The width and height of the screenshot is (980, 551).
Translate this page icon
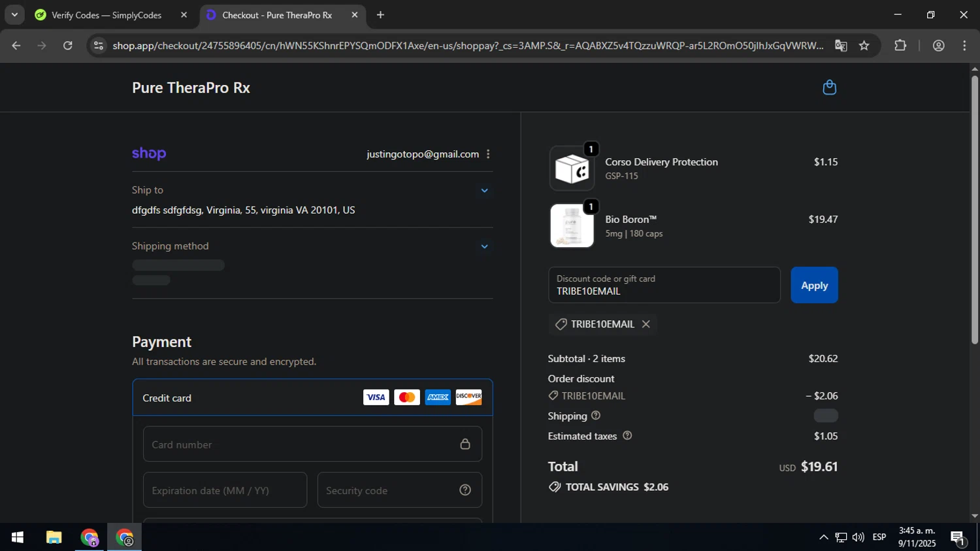(841, 46)
